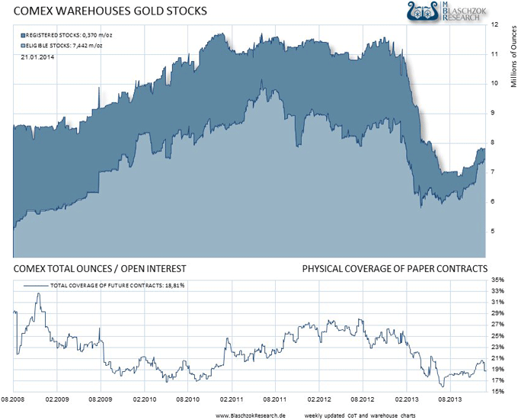Click the registered stocks legend swatch
The width and height of the screenshot is (518, 420).
pos(23,35)
